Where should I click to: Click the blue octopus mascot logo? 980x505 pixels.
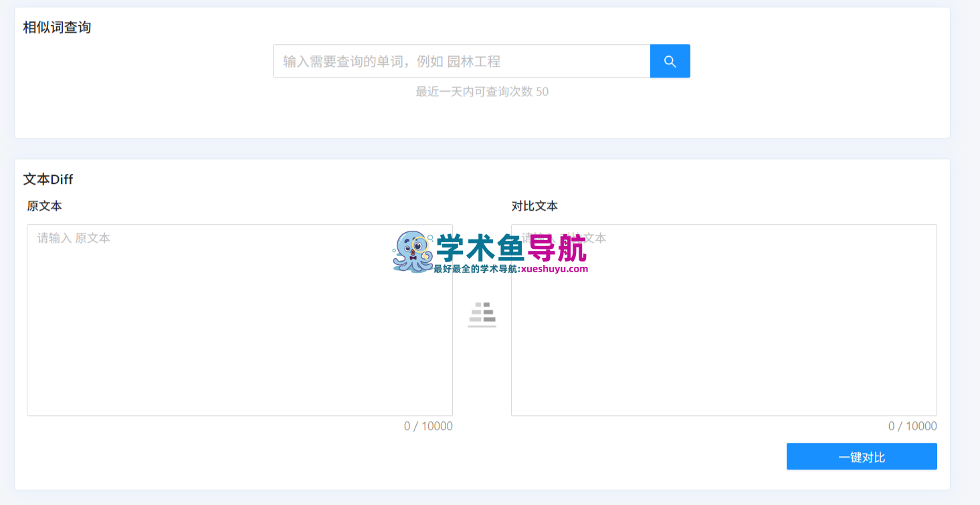click(x=413, y=251)
